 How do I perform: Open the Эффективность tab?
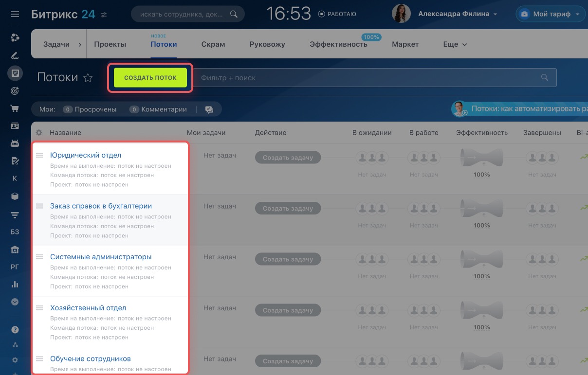[x=338, y=44]
